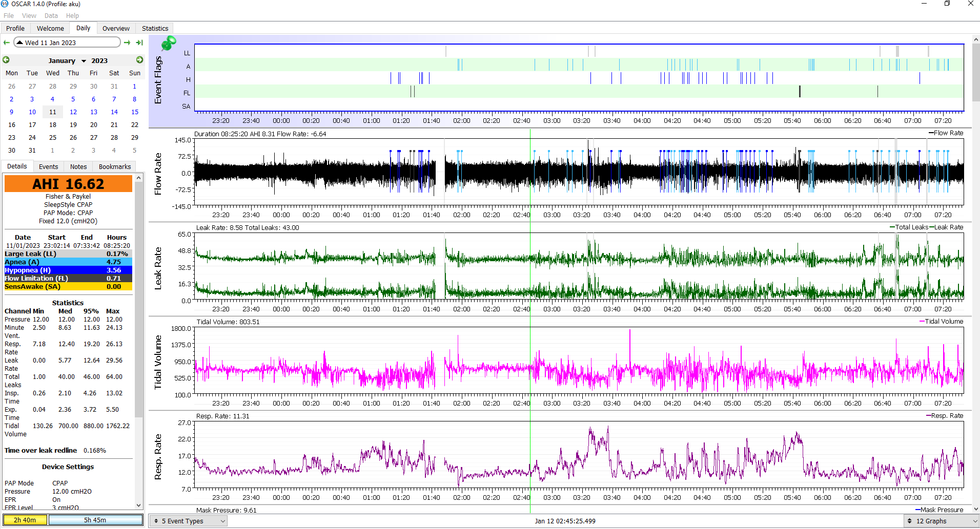Image resolution: width=980 pixels, height=529 pixels.
Task: Switch to the Profile tab
Action: (x=15, y=28)
